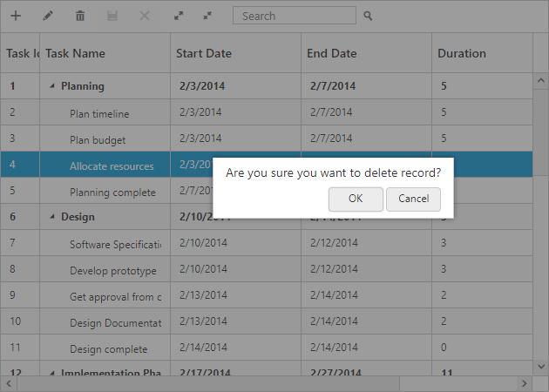Collapse the Design task group
Screen dimensions: 549x392
point(52,217)
